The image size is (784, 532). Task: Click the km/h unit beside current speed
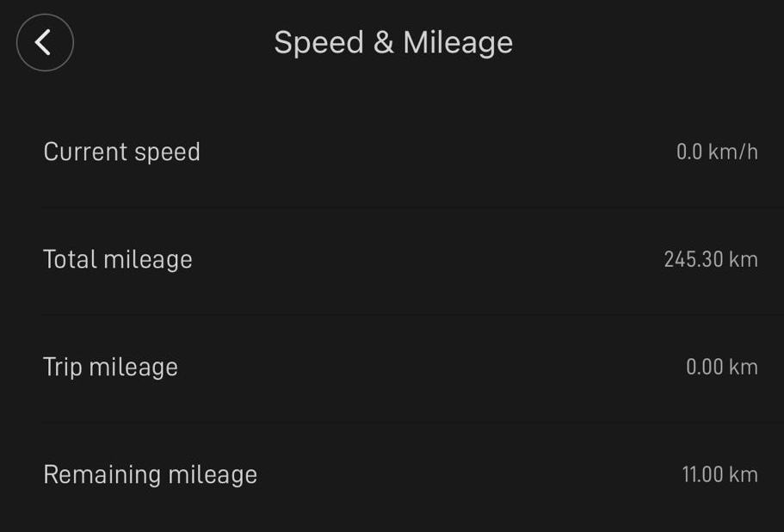tap(733, 152)
